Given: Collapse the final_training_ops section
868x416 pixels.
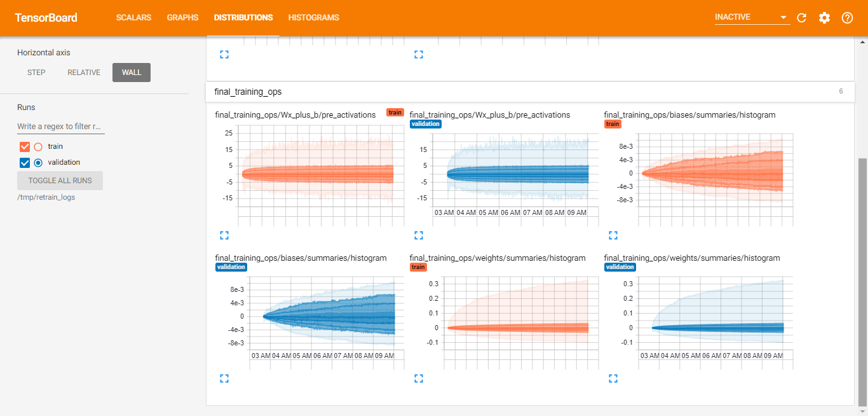Looking at the screenshot, I should pyautogui.click(x=530, y=92).
